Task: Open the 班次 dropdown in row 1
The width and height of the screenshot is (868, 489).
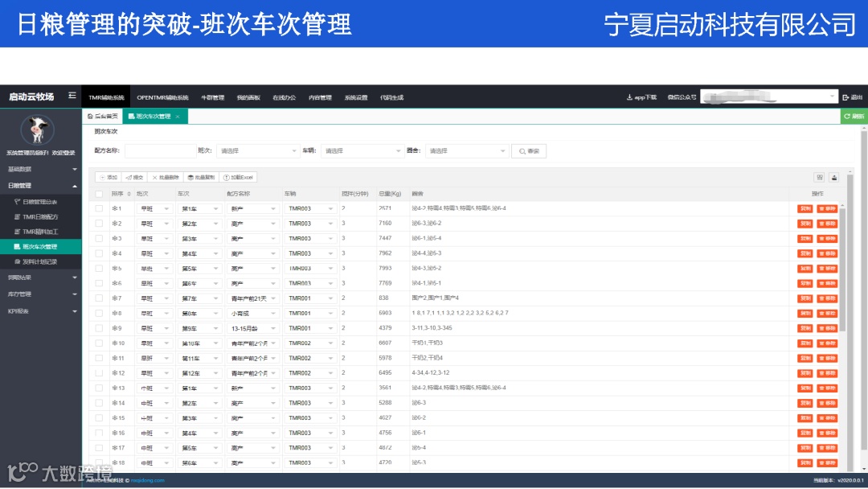Action: (x=154, y=209)
